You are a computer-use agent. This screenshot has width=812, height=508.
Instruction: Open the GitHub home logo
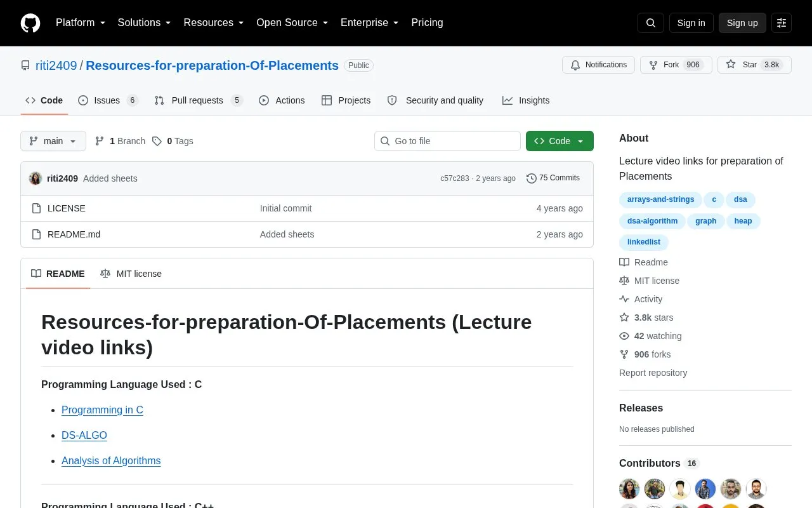[x=30, y=23]
